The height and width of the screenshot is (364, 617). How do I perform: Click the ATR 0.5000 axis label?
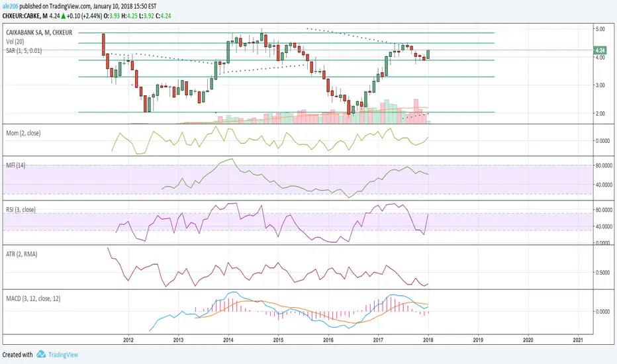pos(603,273)
